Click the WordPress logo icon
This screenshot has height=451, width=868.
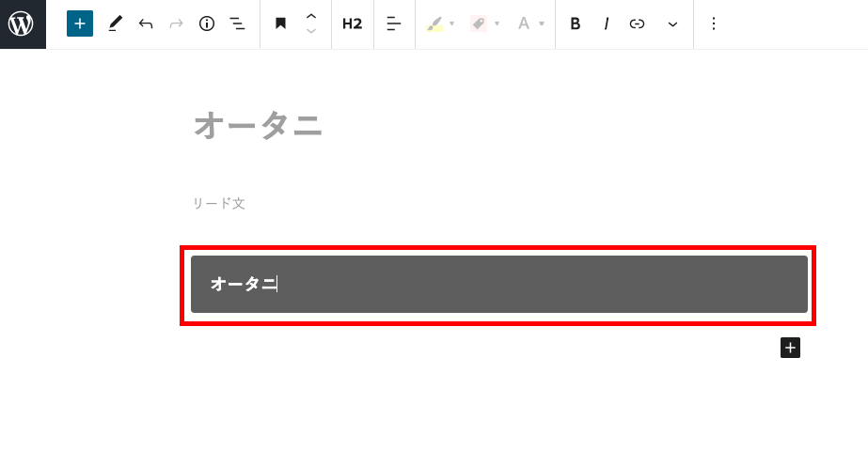tap(21, 23)
